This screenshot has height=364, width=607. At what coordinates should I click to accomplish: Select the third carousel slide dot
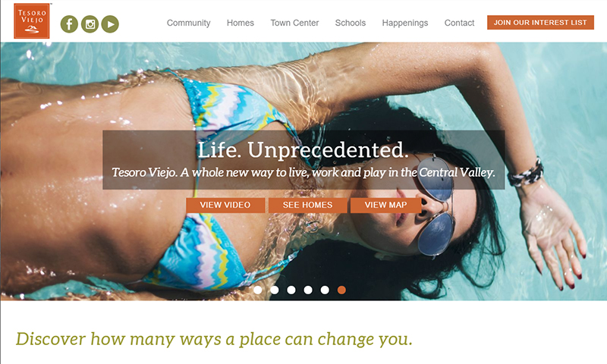(x=291, y=290)
